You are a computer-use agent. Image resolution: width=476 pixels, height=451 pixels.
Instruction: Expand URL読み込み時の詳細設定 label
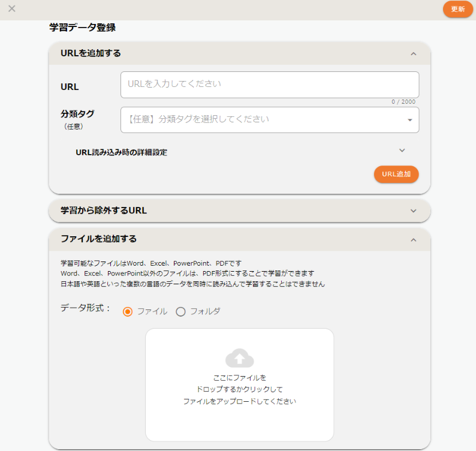121,152
